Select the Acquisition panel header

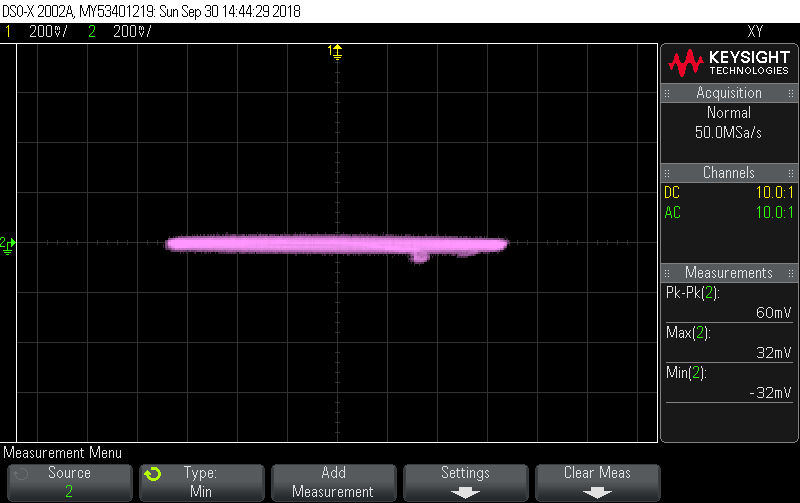pyautogui.click(x=729, y=93)
